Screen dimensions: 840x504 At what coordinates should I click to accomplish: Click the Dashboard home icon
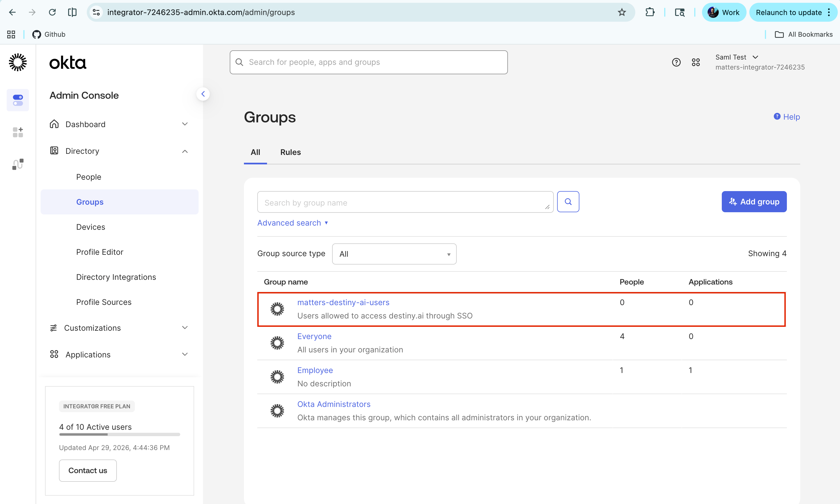54,124
